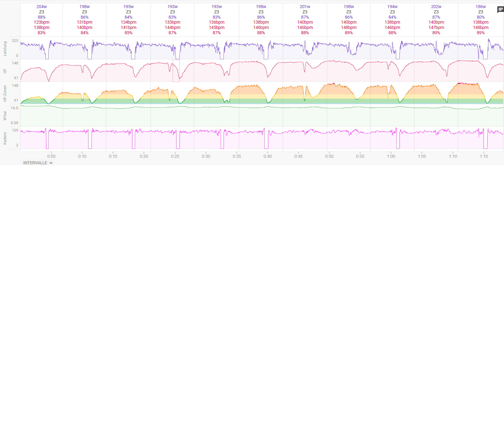The height and width of the screenshot is (432, 504).
Task: Select the 186w interval header
Action: 480,7
